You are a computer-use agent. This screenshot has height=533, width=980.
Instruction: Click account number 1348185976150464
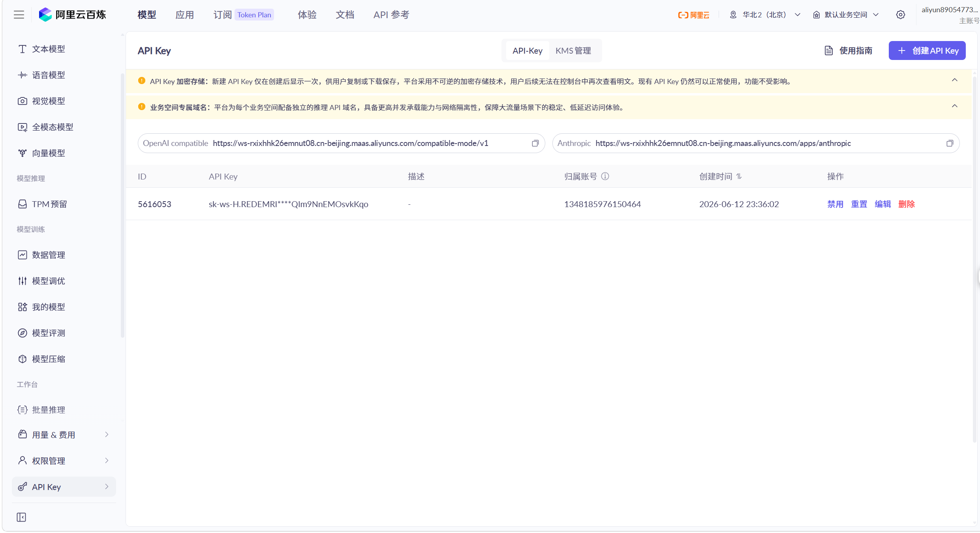[602, 204]
